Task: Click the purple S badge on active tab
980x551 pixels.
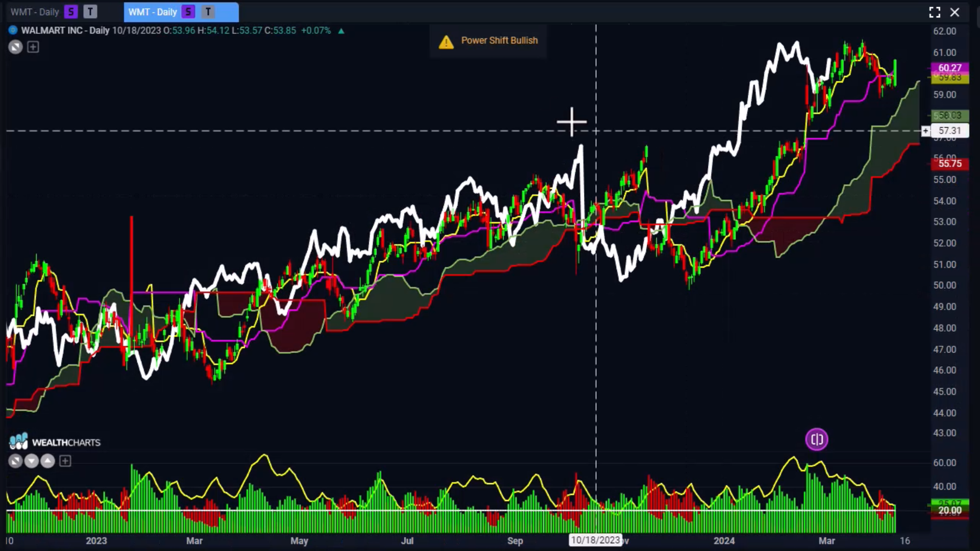Action: tap(188, 12)
